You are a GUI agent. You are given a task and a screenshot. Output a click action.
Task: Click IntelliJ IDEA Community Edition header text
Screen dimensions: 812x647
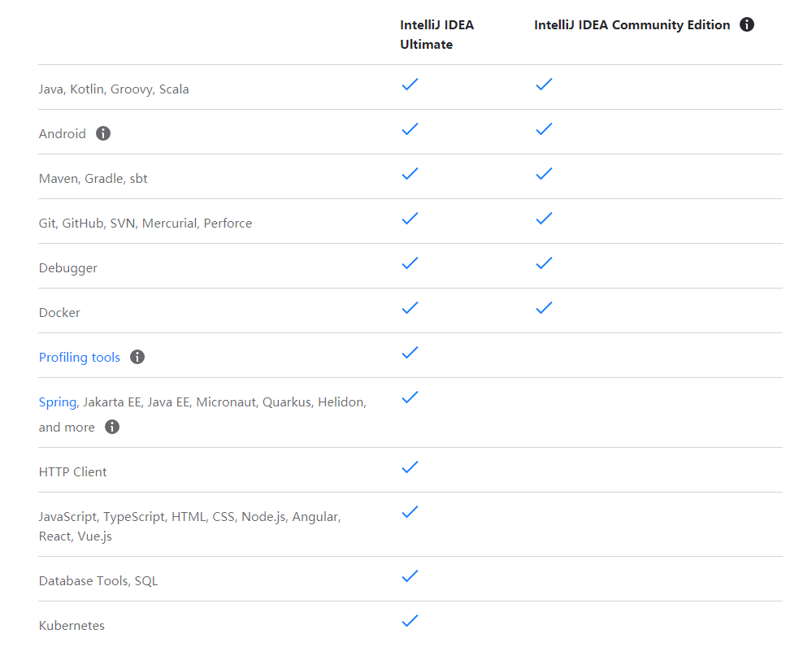[x=632, y=25]
